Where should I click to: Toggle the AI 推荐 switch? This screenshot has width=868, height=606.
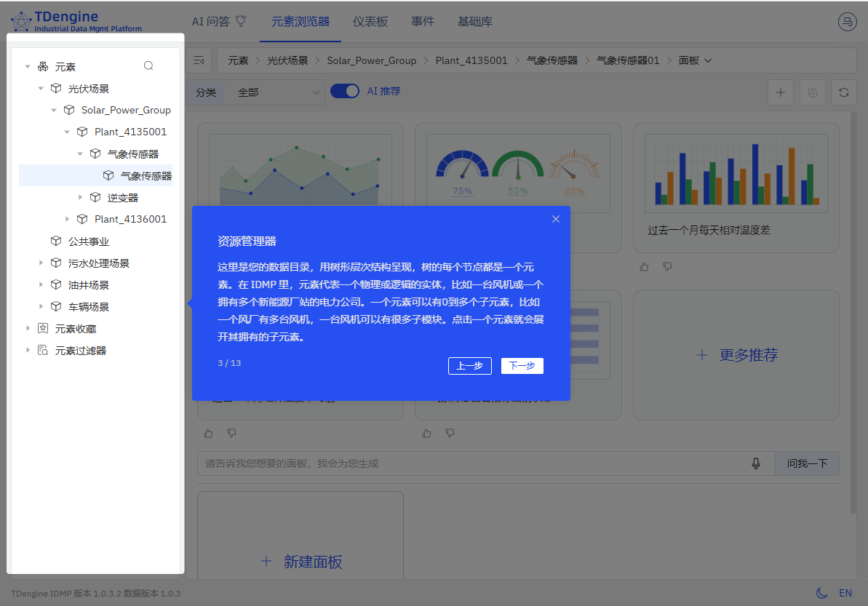345,92
